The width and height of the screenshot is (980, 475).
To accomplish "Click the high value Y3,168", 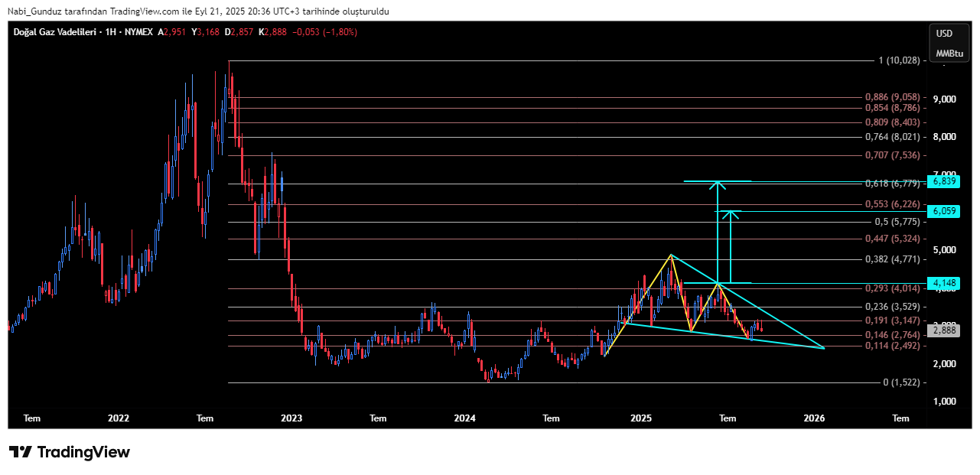I will [x=206, y=32].
